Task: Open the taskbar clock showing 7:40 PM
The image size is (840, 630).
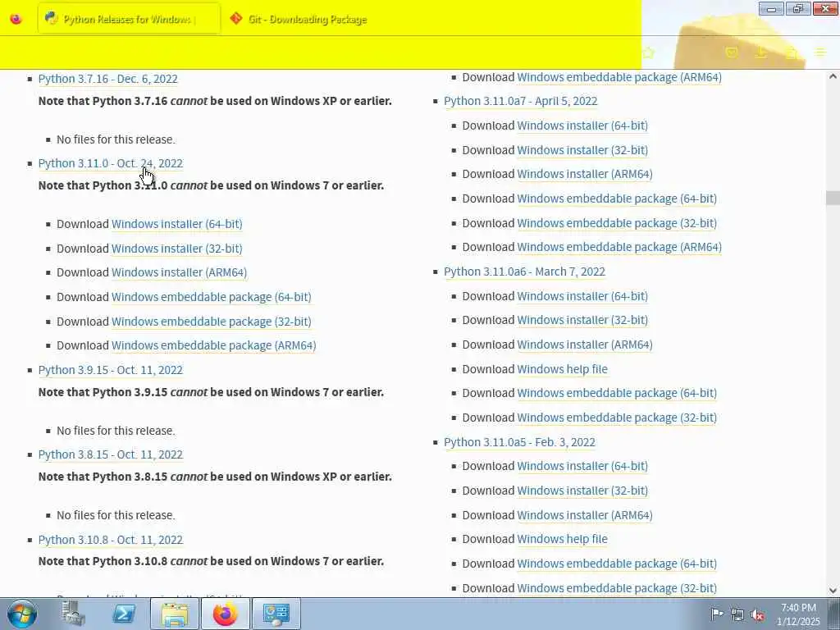Action: [798, 614]
